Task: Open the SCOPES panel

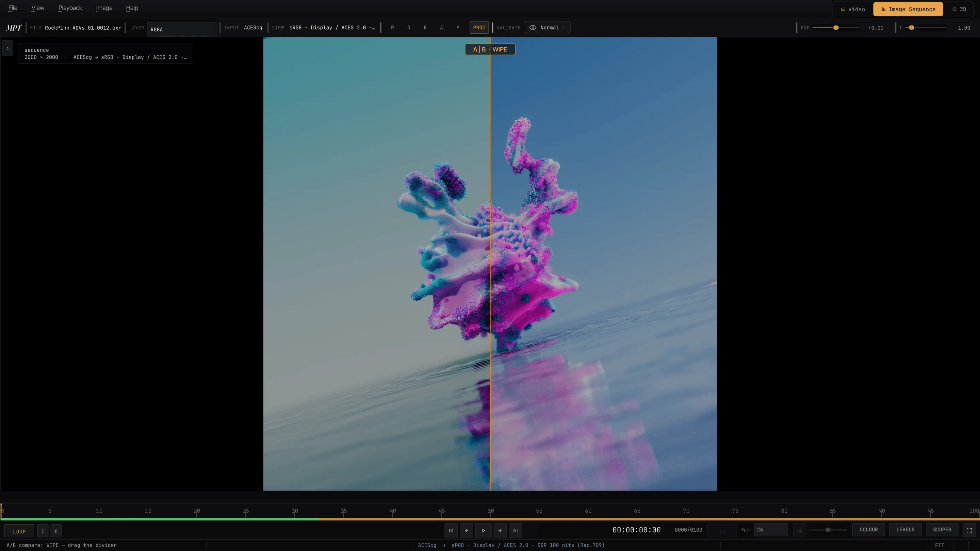Action: tap(942, 530)
